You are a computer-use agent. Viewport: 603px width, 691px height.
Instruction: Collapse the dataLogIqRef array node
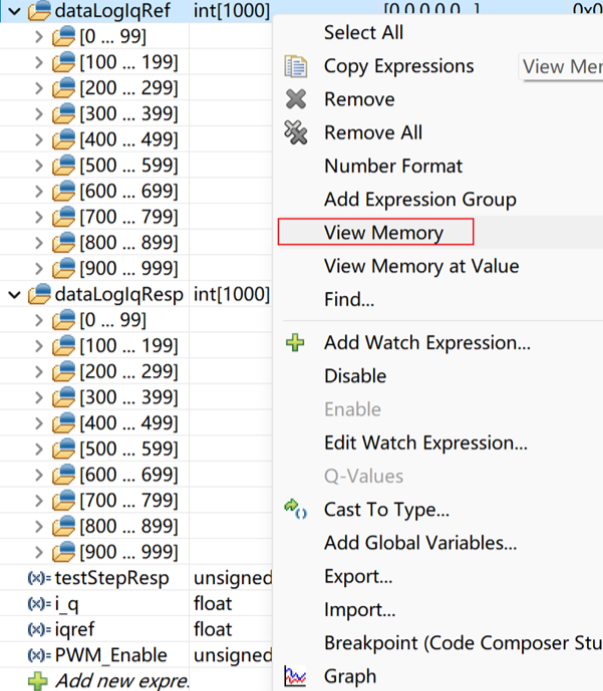point(14,11)
